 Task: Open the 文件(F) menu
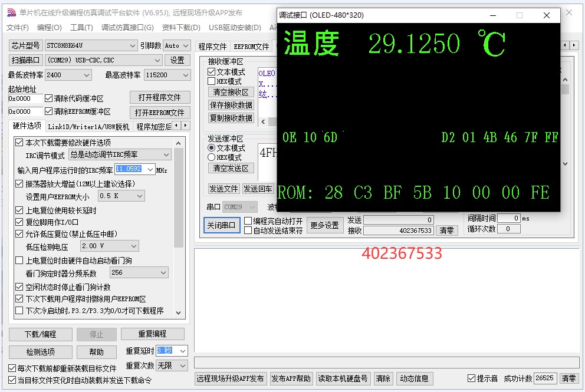pyautogui.click(x=18, y=28)
